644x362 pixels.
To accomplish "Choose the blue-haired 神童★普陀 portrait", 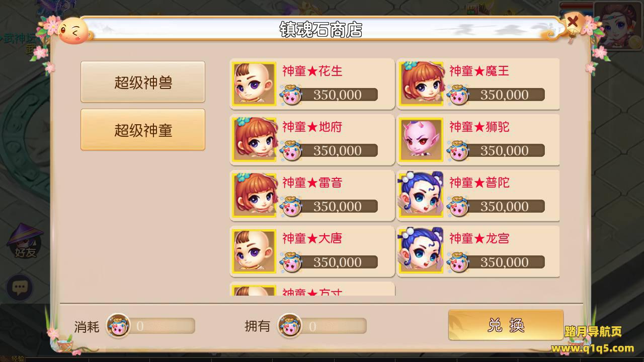I will click(421, 195).
